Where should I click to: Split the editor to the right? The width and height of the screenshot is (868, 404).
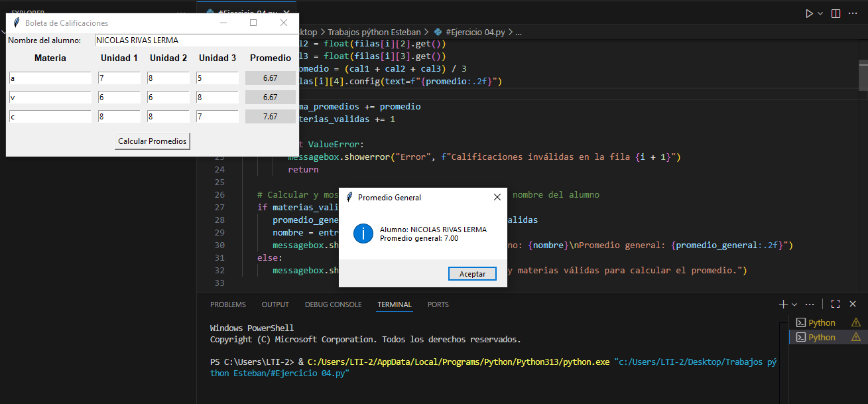[x=836, y=13]
